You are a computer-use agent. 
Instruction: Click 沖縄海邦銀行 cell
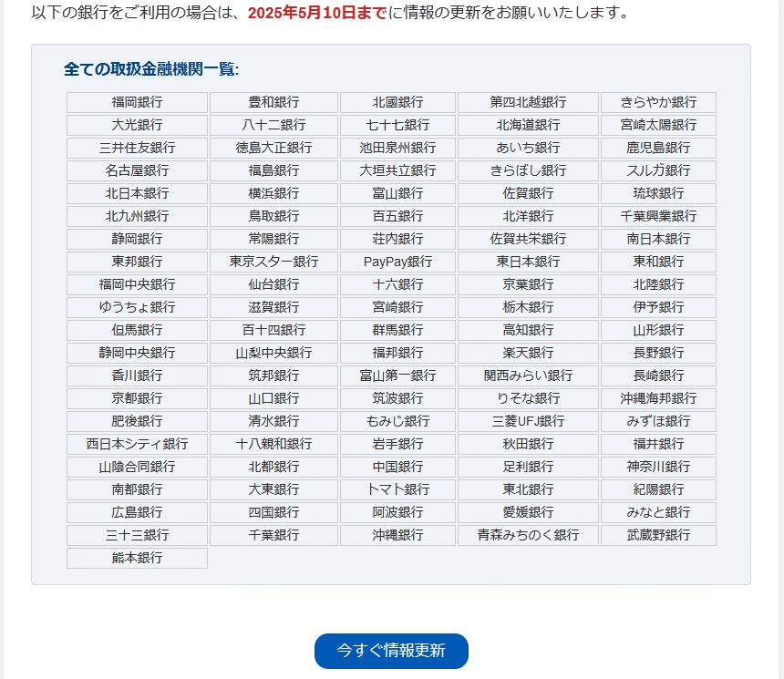click(658, 398)
